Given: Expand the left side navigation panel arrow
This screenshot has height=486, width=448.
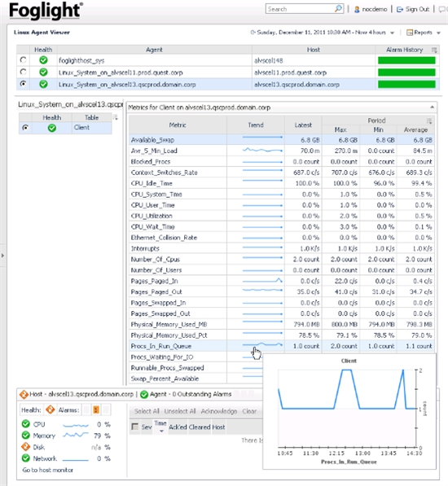Looking at the screenshot, I should click(2, 256).
